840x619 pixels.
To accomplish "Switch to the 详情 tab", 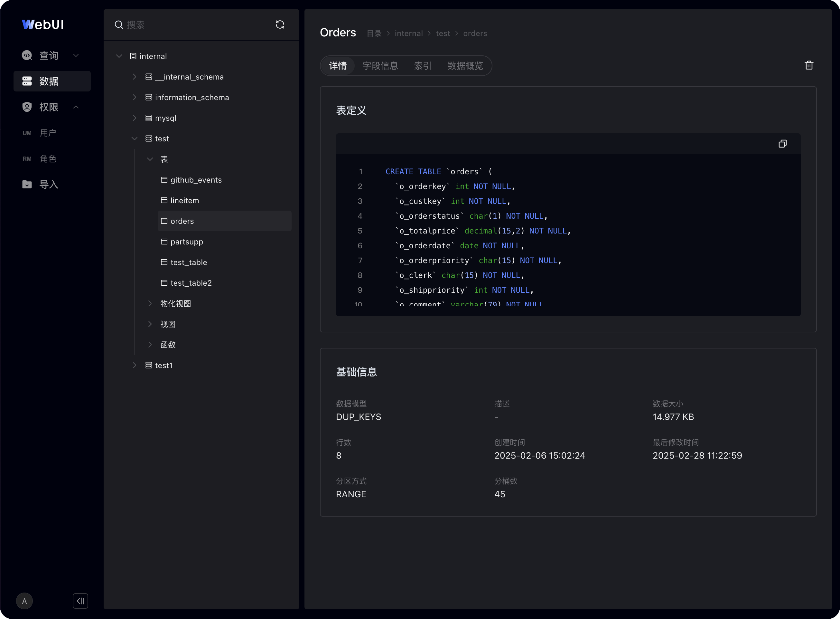I will (338, 66).
